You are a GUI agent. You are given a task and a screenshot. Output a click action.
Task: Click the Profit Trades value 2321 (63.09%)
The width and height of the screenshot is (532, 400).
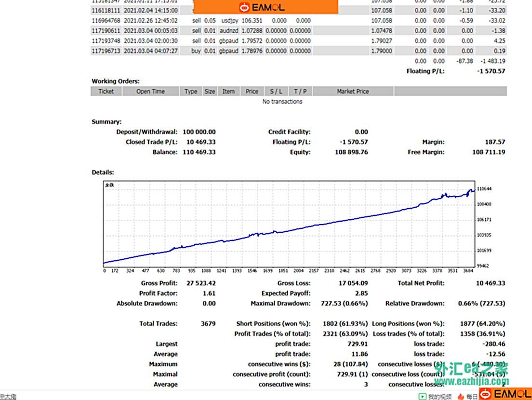click(x=346, y=334)
